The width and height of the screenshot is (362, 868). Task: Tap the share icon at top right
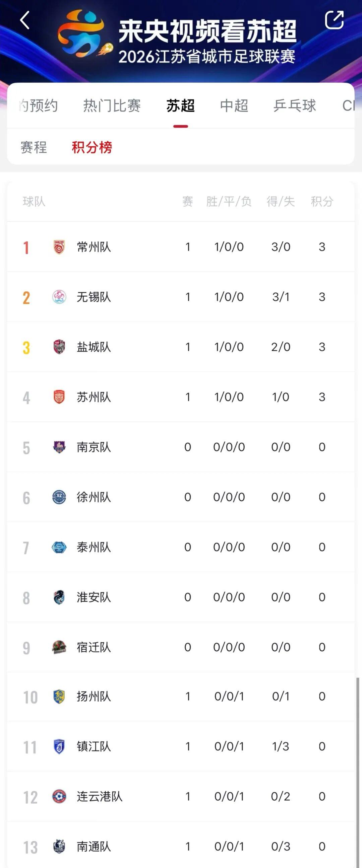click(334, 20)
